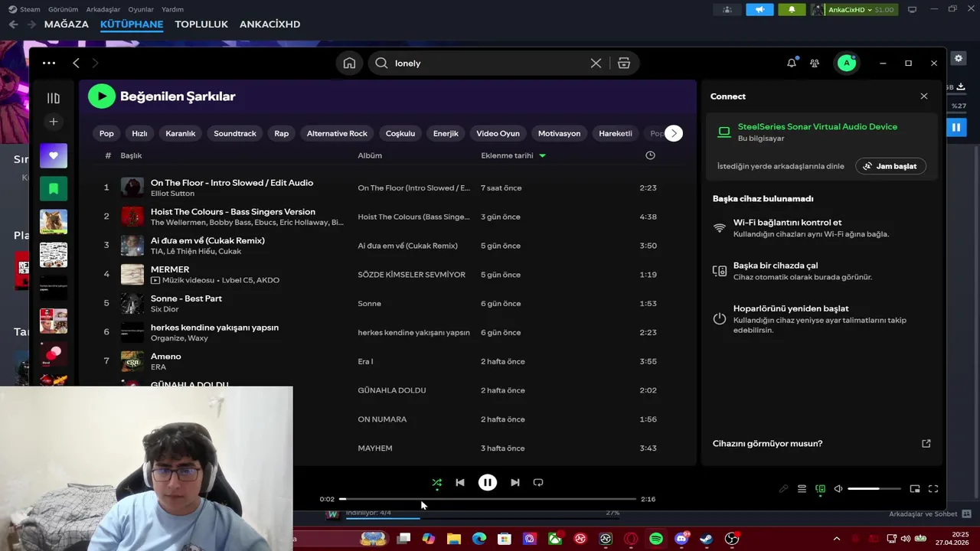The height and width of the screenshot is (551, 980).
Task: Toggle the Connect to a device icon
Action: point(820,489)
